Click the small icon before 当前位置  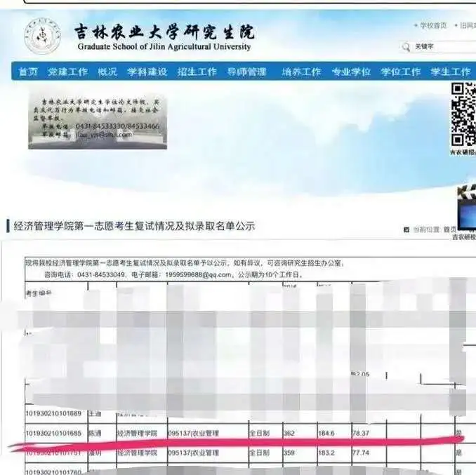pos(406,230)
